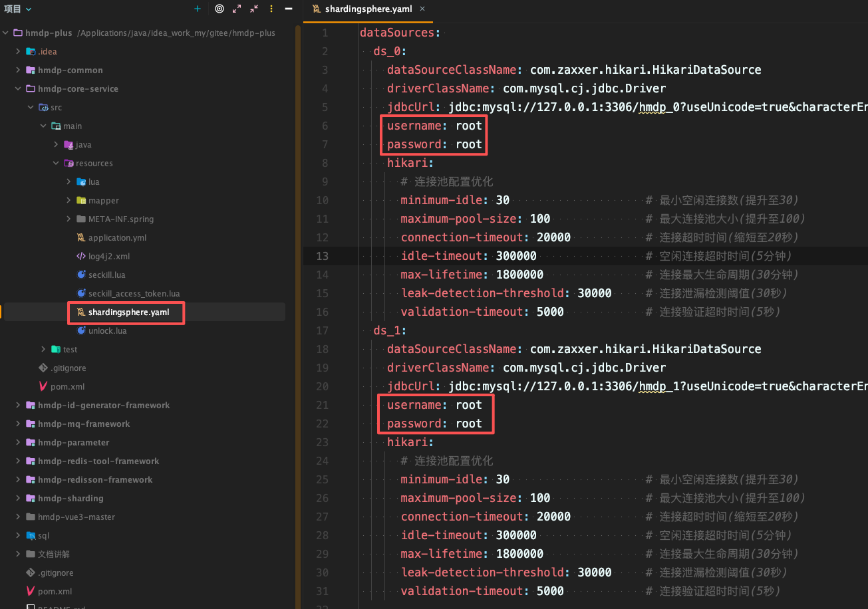
Task: Open the core-service pom.xml file
Action: (x=67, y=386)
